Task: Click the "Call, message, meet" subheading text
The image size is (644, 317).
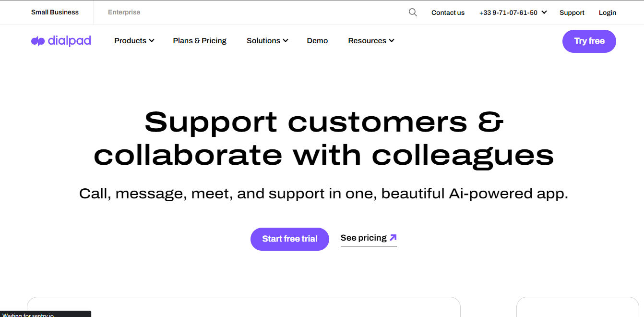Action: (323, 194)
